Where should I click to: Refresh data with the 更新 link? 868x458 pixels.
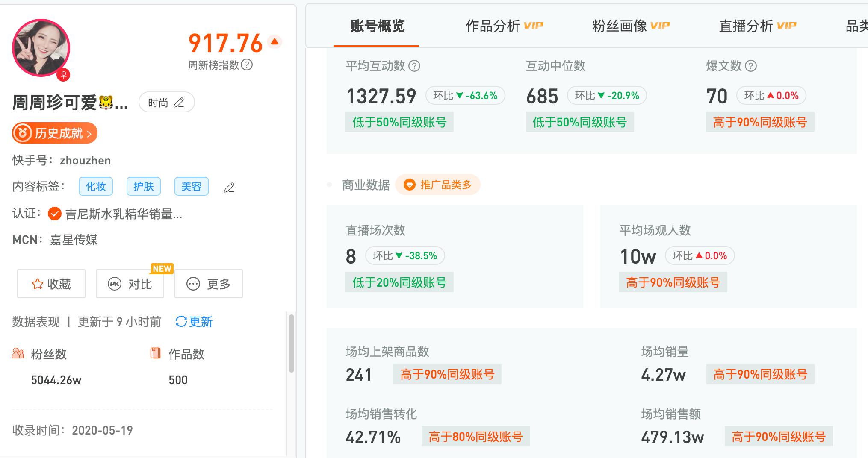click(194, 322)
